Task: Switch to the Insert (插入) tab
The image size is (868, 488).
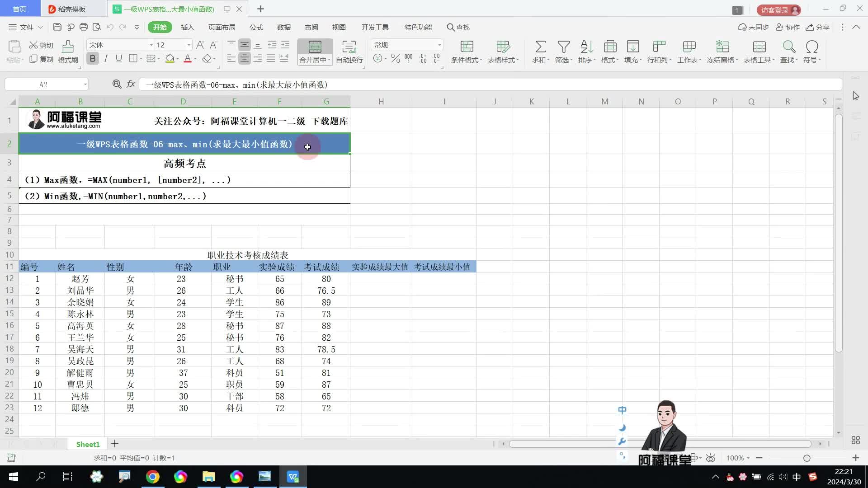Action: [187, 27]
